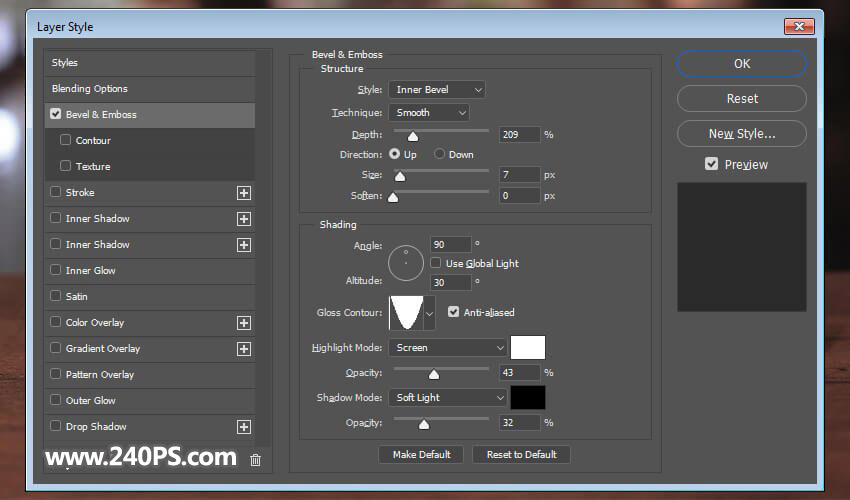Click the Angle field showing 90
This screenshot has height=500, width=850.
(450, 245)
